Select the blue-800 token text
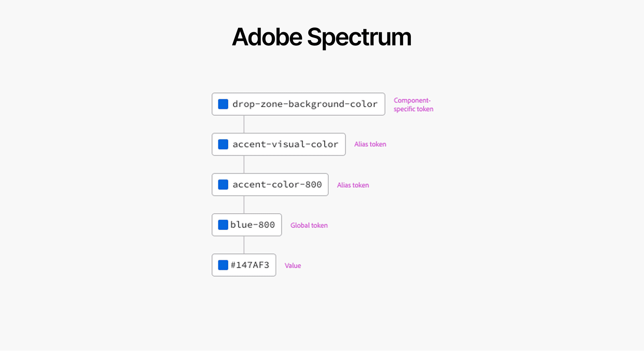The height and width of the screenshot is (351, 644). [x=253, y=225]
